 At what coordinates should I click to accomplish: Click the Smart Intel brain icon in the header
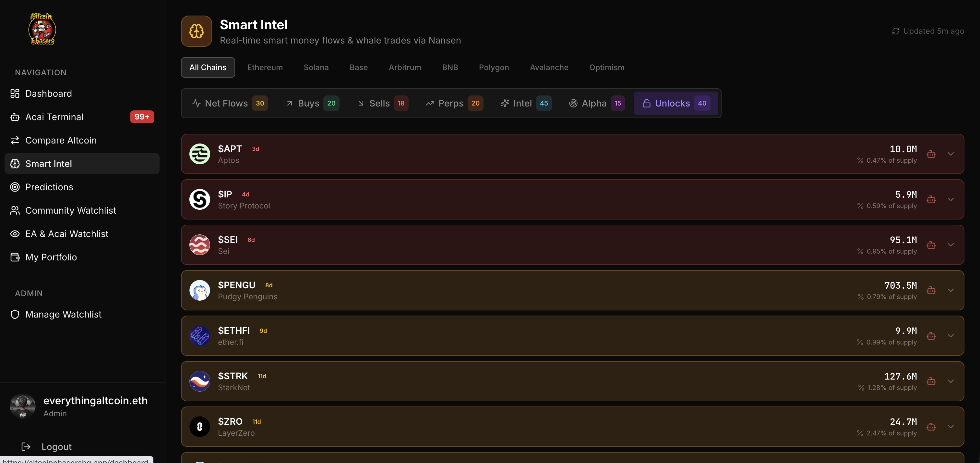tap(196, 31)
